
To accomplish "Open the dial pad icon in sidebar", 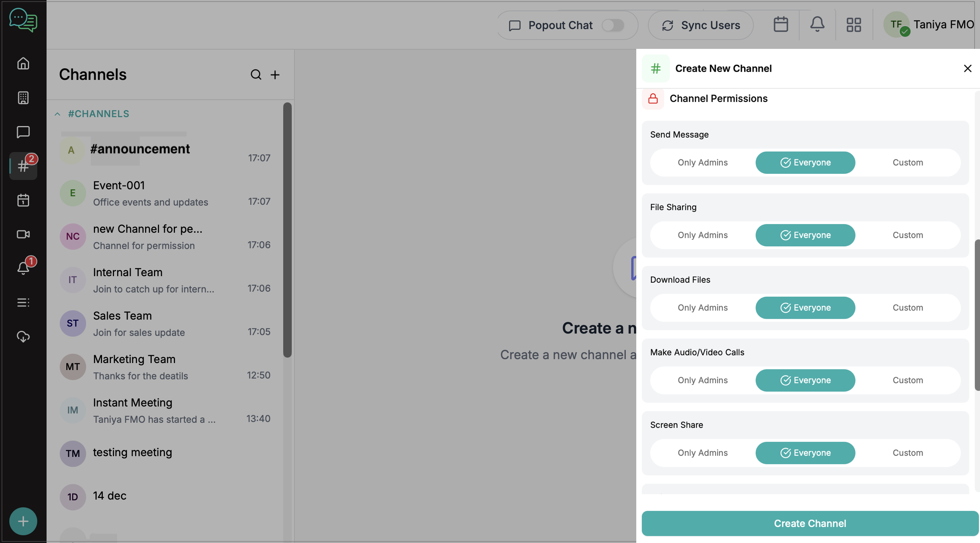I will (23, 98).
